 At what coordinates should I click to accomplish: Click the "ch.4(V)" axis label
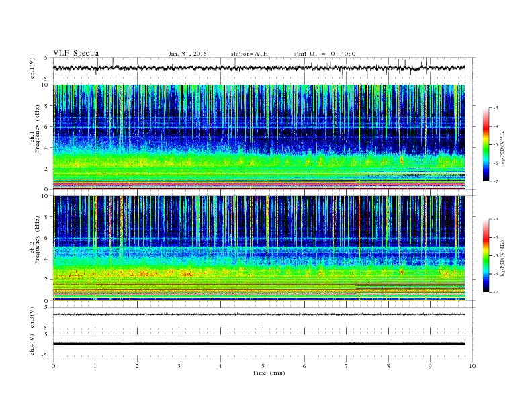pyautogui.click(x=32, y=345)
